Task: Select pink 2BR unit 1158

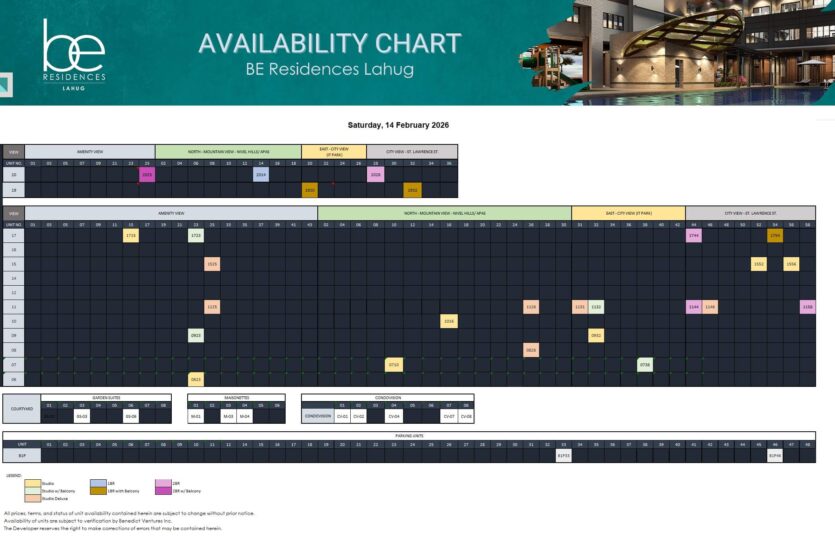Action: (808, 307)
